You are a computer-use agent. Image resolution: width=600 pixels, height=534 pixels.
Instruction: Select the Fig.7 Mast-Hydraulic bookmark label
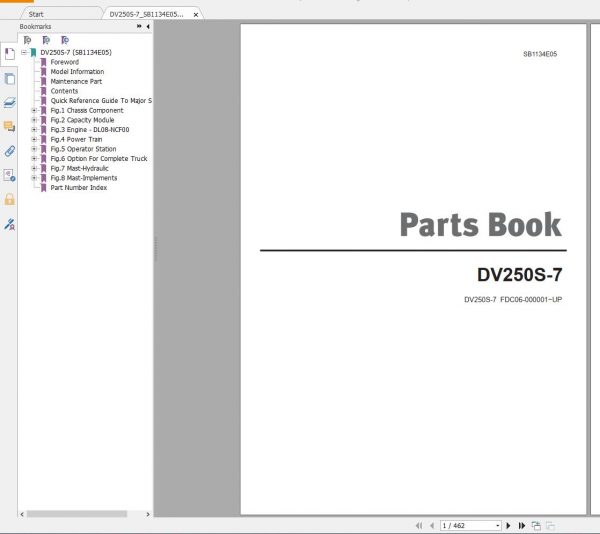[80, 168]
